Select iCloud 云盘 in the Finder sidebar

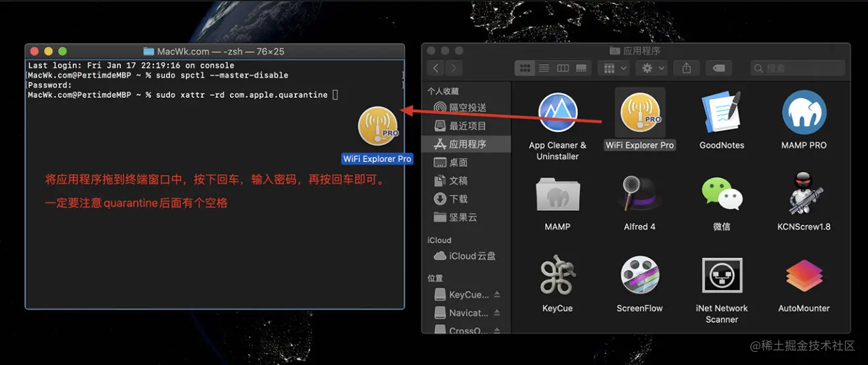click(x=467, y=256)
